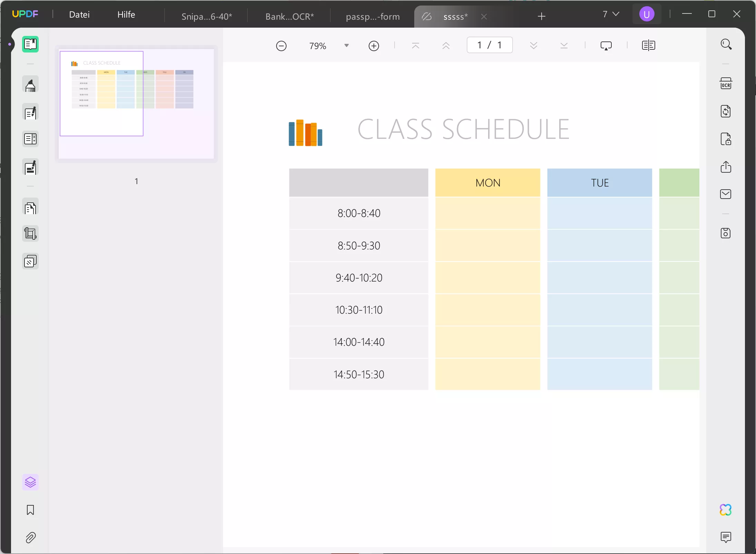Open the Convert PDF tool
Viewport: 756px width, 554px height.
point(726,112)
